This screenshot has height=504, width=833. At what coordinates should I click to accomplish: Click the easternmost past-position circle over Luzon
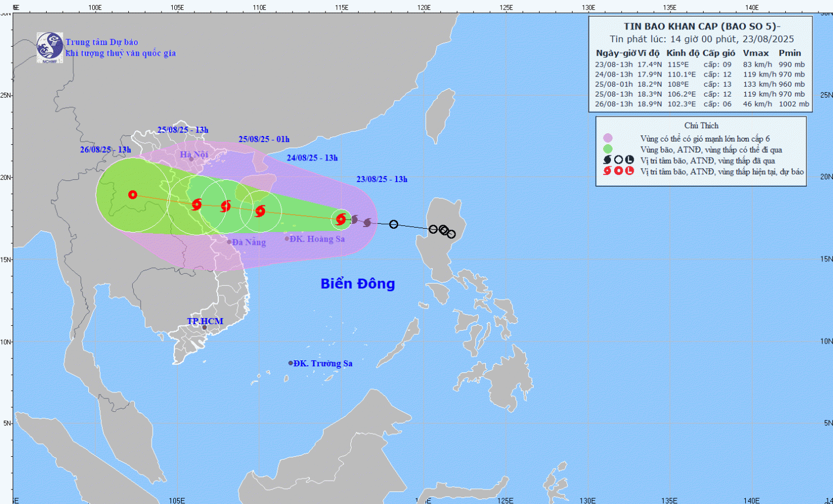pos(451,234)
